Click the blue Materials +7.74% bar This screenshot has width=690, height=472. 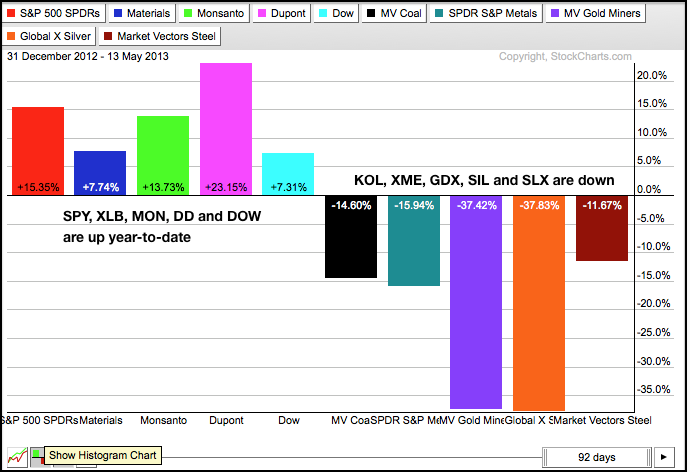click(100, 173)
